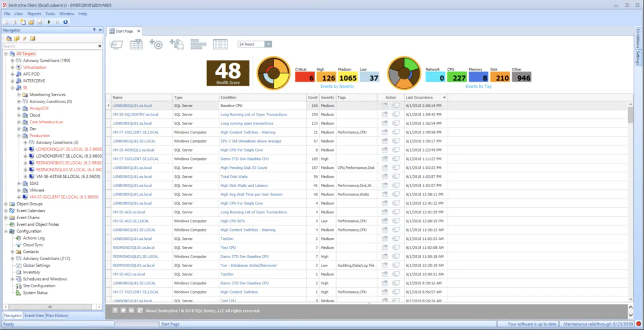This screenshot has height=330, width=644.
Task: Click the red Critical events count box
Action: 305,78
